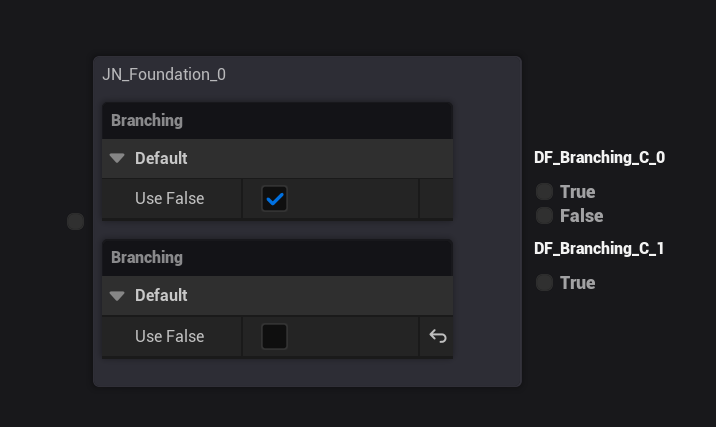The image size is (716, 427).
Task: Enable the unchecked Use False checkbox
Action: pyautogui.click(x=274, y=336)
